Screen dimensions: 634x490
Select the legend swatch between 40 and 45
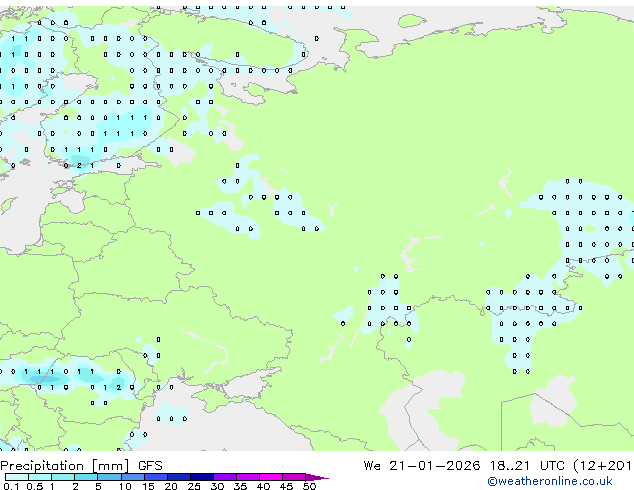[x=271, y=477]
